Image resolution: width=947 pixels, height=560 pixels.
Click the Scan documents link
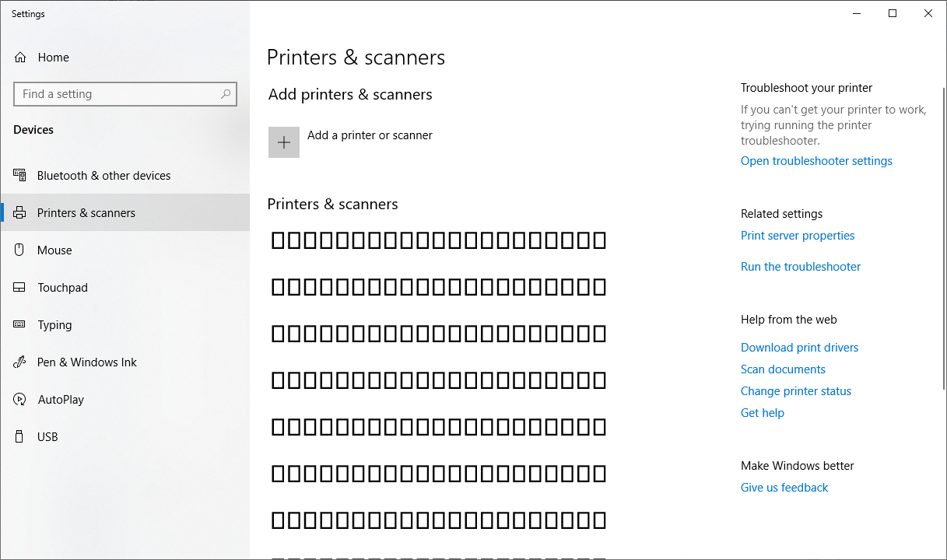coord(783,369)
